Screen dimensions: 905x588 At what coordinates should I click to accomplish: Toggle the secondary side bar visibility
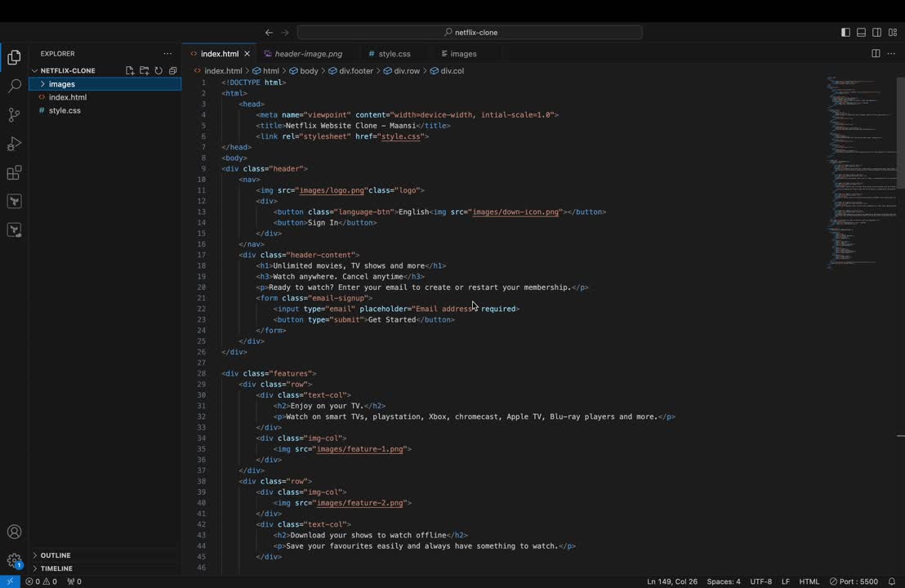tap(876, 33)
